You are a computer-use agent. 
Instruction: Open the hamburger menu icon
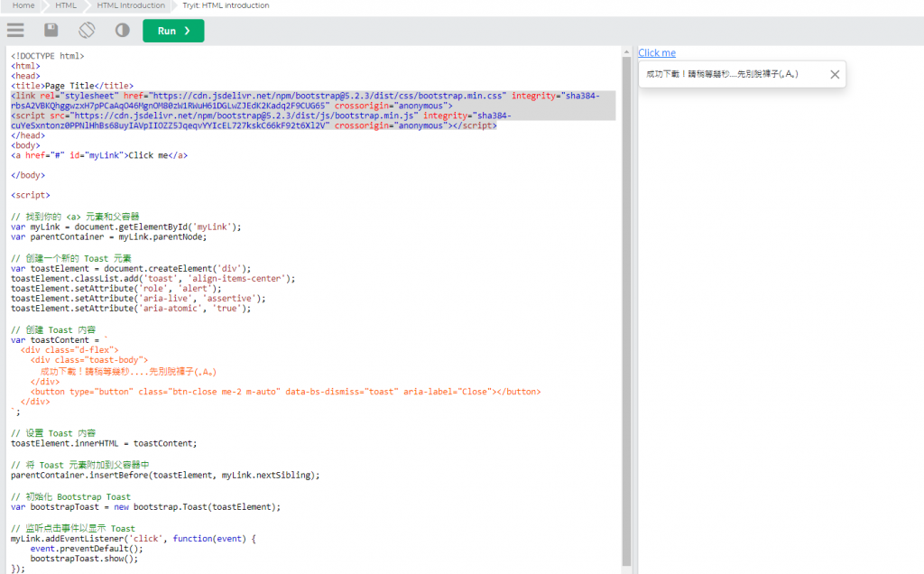[x=16, y=31]
